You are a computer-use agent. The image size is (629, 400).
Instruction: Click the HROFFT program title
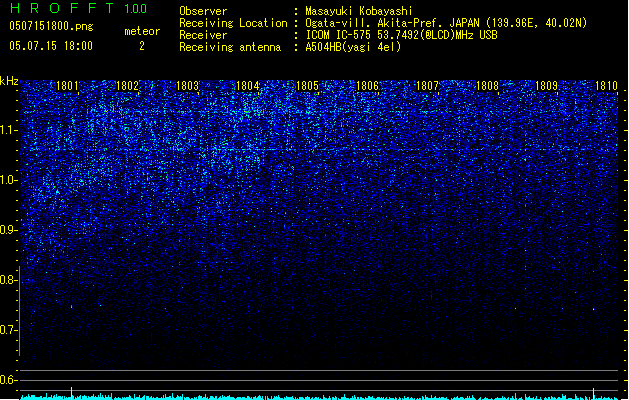pos(63,8)
